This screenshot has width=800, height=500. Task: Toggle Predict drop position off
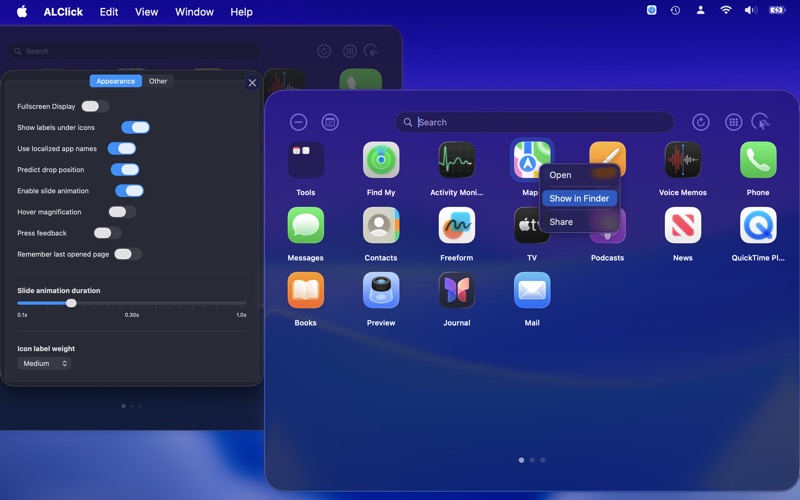coord(125,169)
